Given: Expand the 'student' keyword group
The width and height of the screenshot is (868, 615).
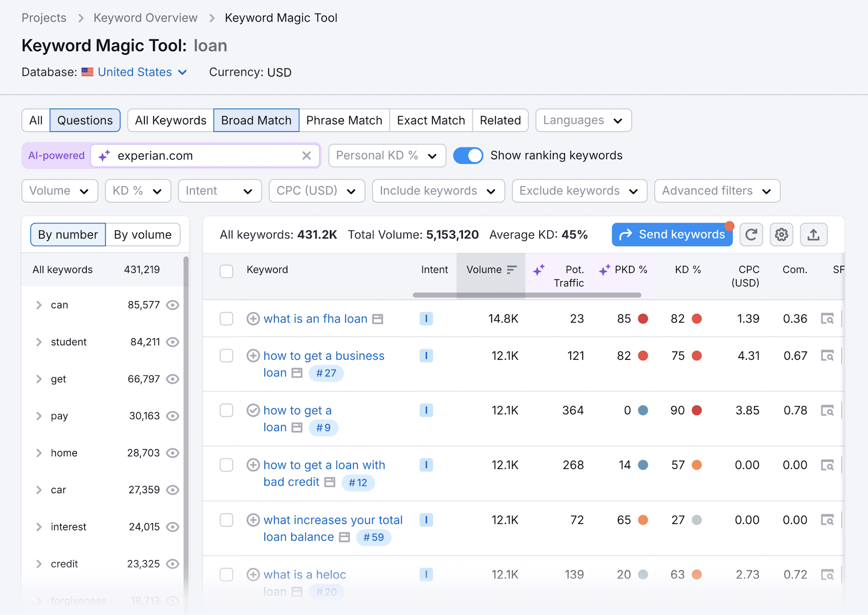Looking at the screenshot, I should pos(39,342).
